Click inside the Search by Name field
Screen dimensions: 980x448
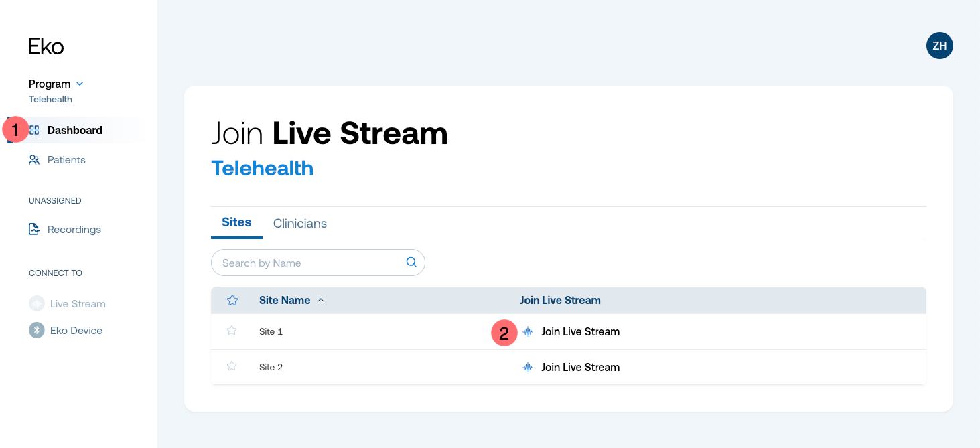(x=295, y=263)
